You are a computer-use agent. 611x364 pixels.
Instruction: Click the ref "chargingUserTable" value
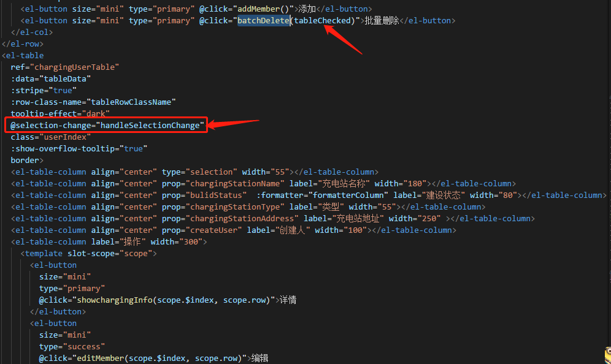[74, 67]
